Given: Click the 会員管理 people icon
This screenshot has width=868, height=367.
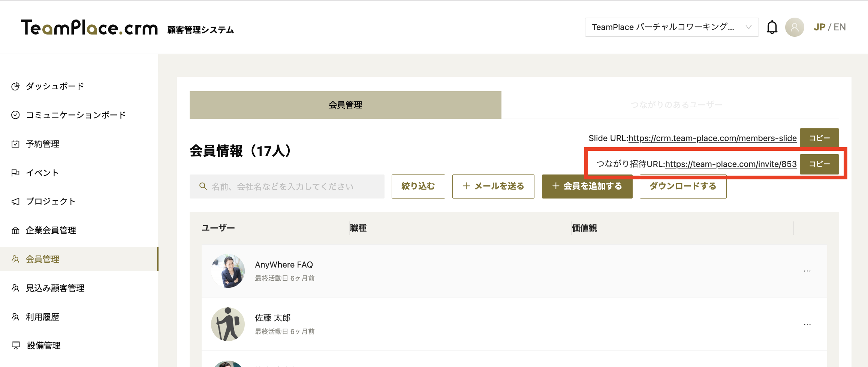Looking at the screenshot, I should point(15,259).
